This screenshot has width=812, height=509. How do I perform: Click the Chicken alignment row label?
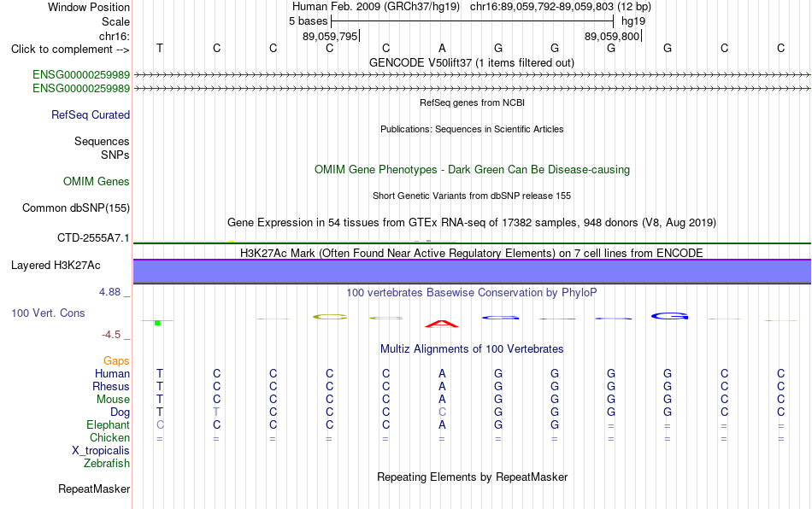pos(109,437)
